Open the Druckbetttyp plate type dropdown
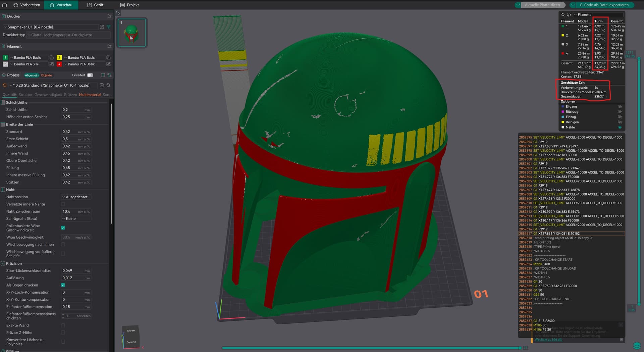The width and height of the screenshot is (644, 352). [x=69, y=35]
